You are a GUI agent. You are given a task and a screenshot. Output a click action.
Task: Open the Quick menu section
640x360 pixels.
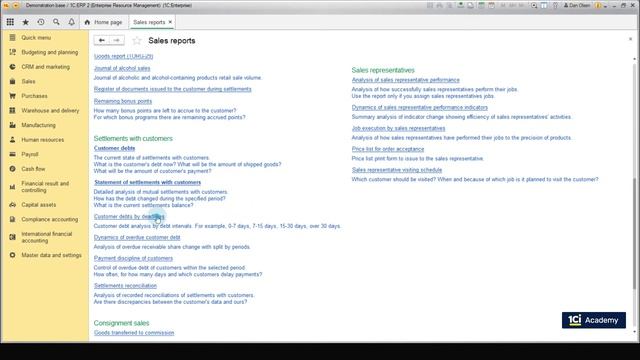coord(36,38)
